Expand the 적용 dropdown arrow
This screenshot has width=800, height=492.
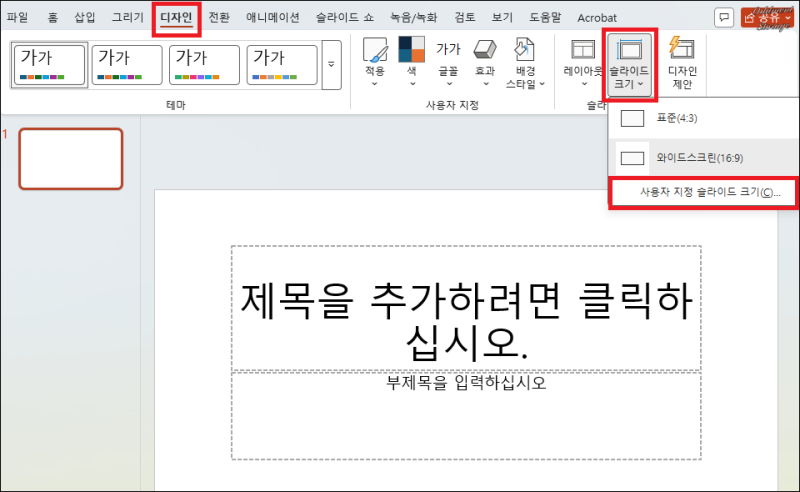tap(375, 84)
